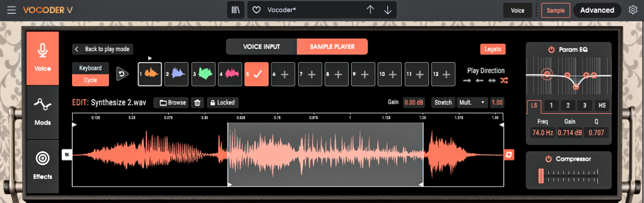Add a sample to slot 11
Viewport: 644px width, 203px height.
pyautogui.click(x=417, y=74)
